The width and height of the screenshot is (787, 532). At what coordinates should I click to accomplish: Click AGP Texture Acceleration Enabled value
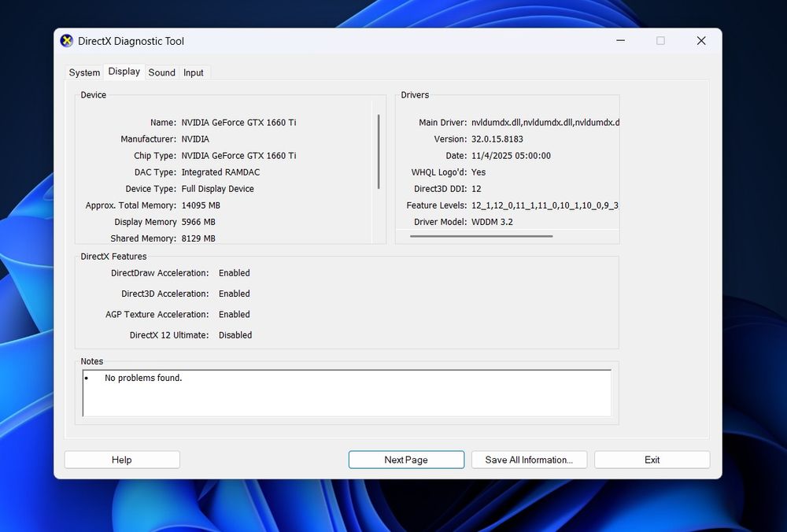coord(234,314)
